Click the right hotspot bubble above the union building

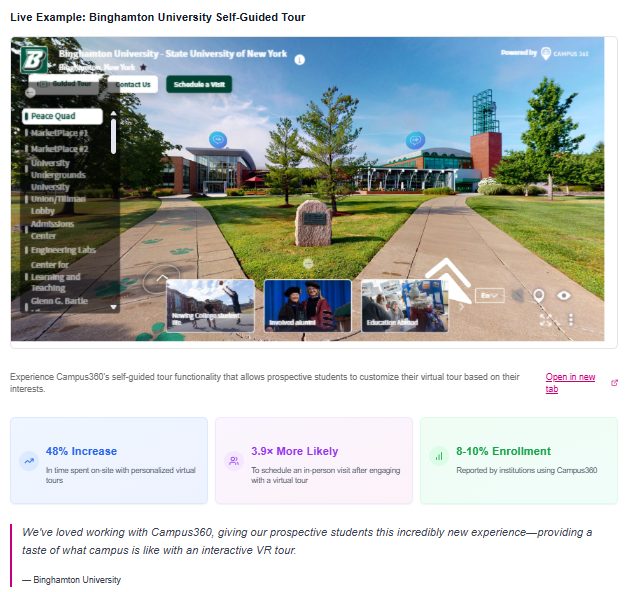pos(415,141)
